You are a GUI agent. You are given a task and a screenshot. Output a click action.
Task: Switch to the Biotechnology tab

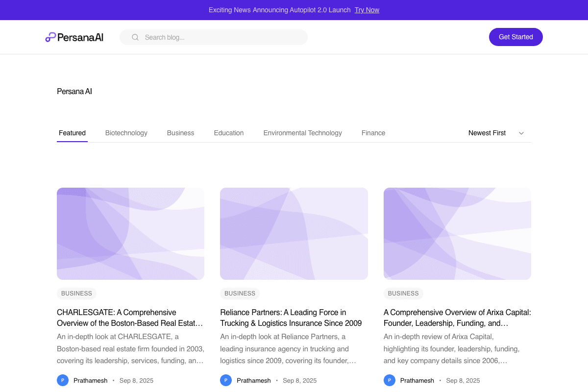coord(126,133)
